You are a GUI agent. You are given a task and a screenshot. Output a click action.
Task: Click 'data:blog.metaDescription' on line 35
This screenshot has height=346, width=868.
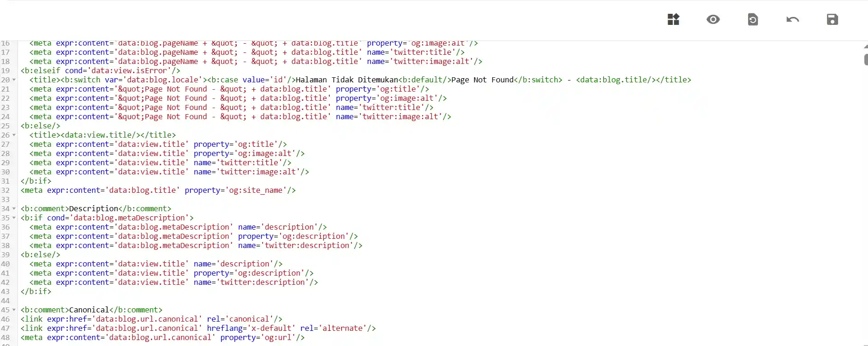tap(129, 218)
